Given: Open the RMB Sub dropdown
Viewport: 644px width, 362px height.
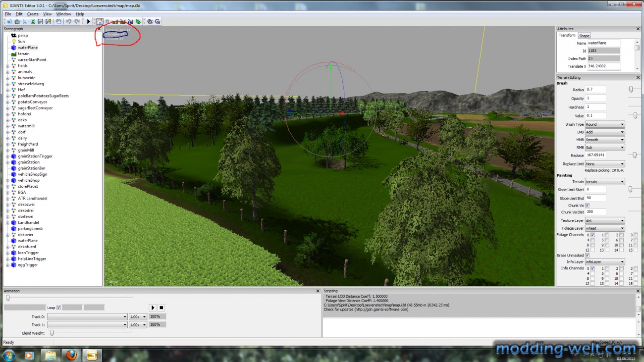Looking at the screenshot, I should [x=605, y=148].
